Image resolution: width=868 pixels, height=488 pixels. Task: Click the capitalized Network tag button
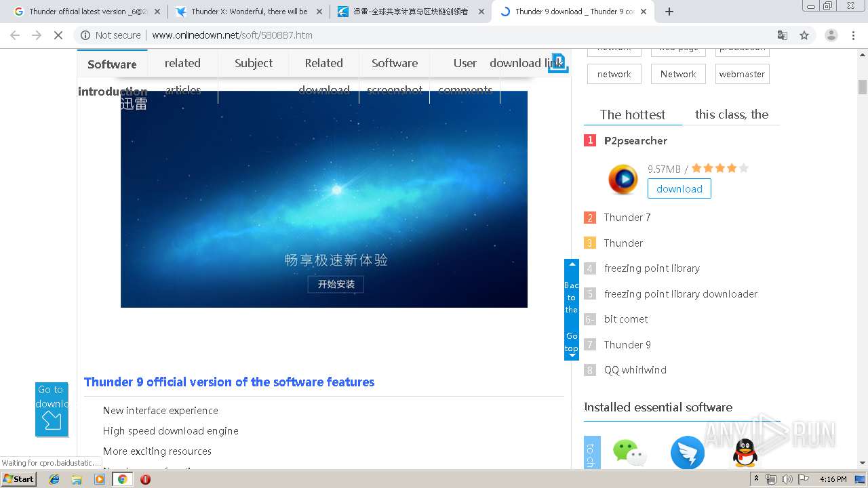click(x=678, y=74)
